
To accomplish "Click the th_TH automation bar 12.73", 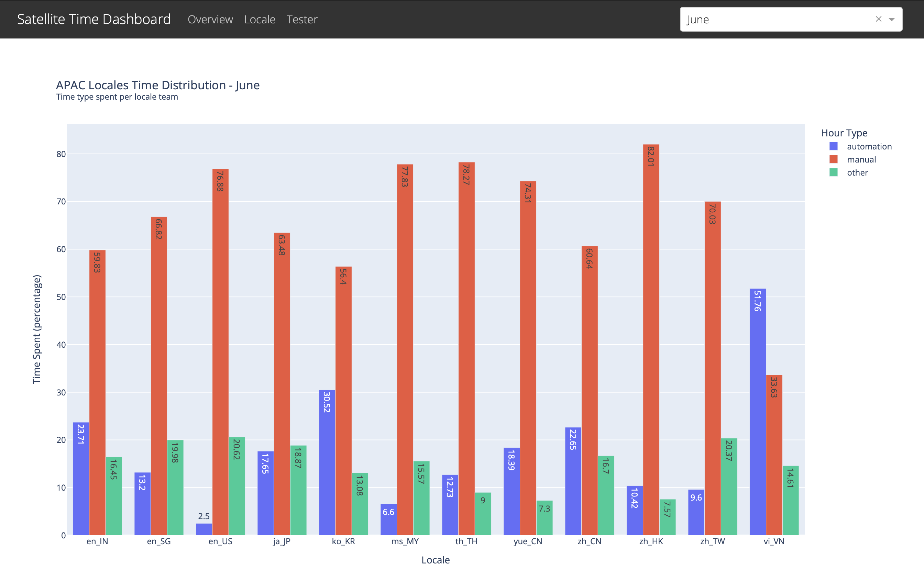I will point(450,505).
